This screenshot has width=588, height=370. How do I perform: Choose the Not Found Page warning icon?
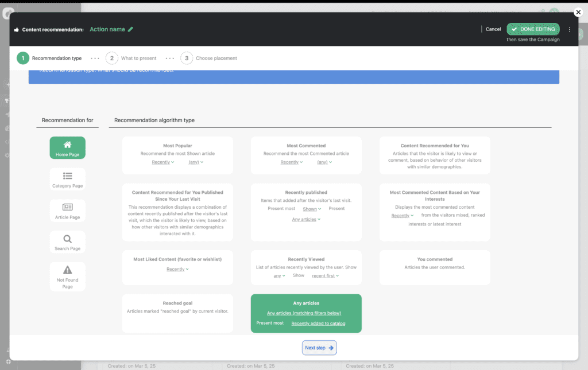click(67, 270)
